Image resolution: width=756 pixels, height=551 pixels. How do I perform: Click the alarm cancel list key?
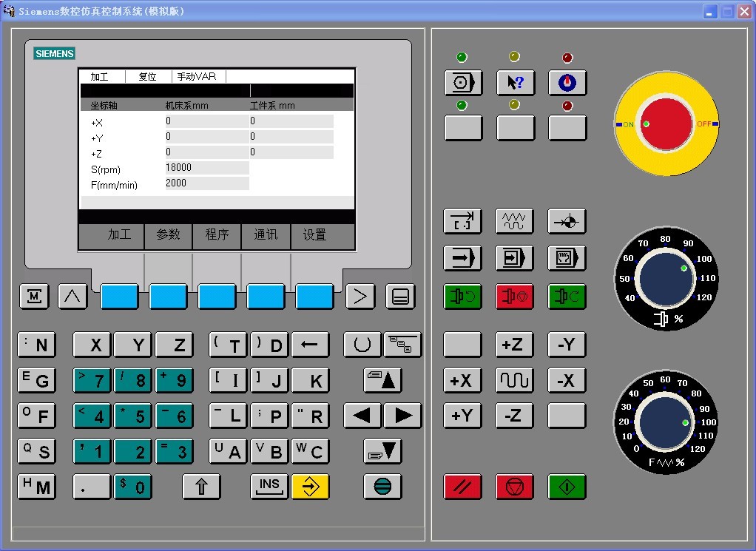pos(402,344)
